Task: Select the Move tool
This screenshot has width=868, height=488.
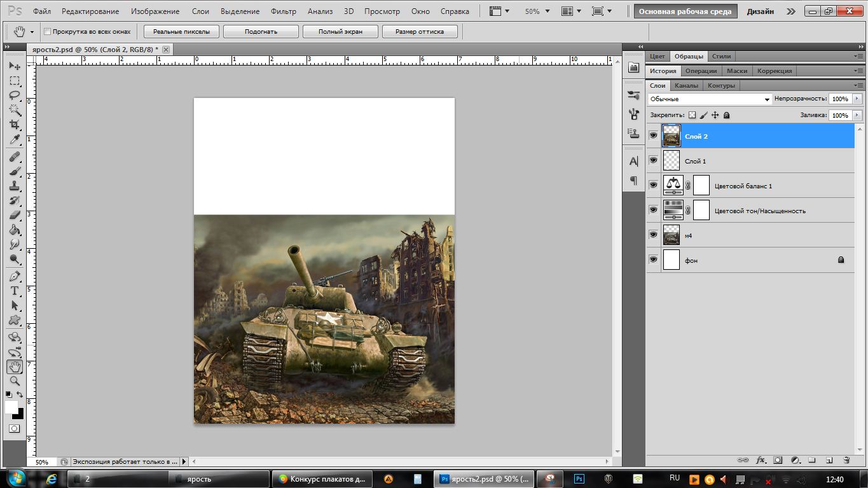Action: pos(15,66)
